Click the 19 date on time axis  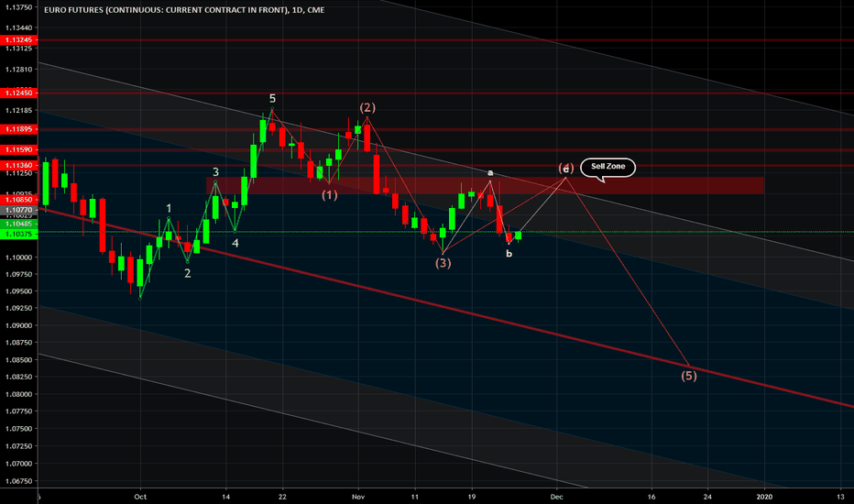[x=472, y=497]
